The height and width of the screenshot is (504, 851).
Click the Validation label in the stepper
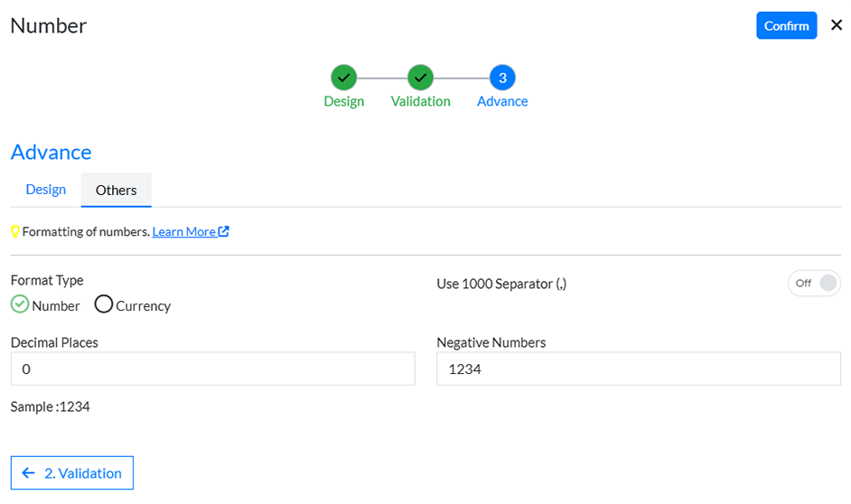tap(420, 101)
